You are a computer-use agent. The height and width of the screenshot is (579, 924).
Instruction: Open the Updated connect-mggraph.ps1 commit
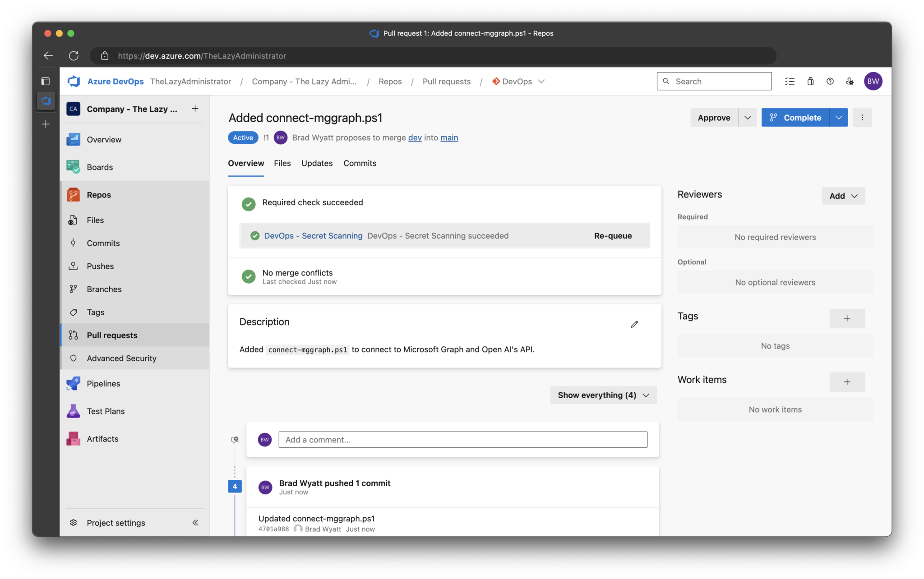[316, 519]
